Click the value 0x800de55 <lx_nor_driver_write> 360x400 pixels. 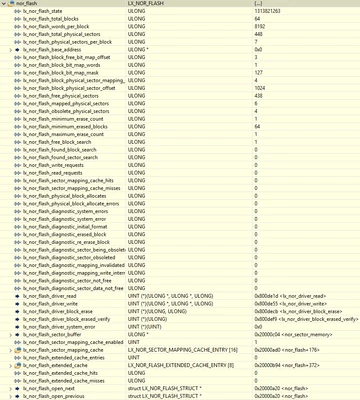coord(291,304)
